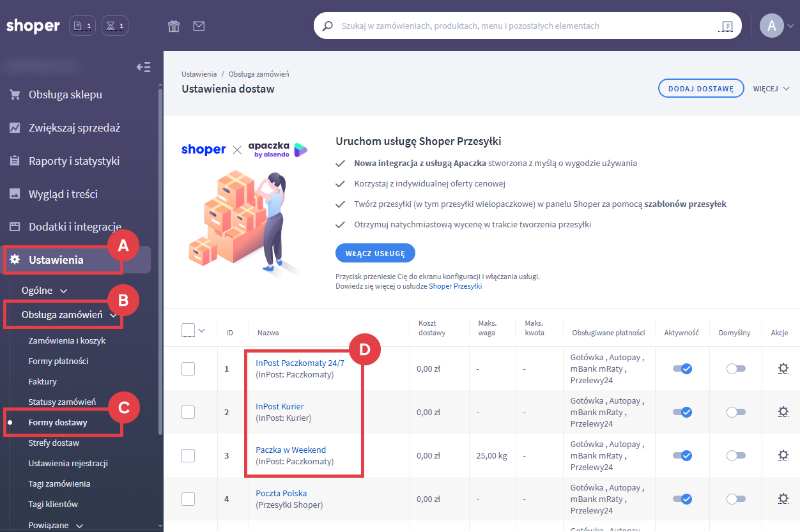Click the WŁĄCZ USŁUGĘ button
The image size is (800, 532).
tap(375, 253)
